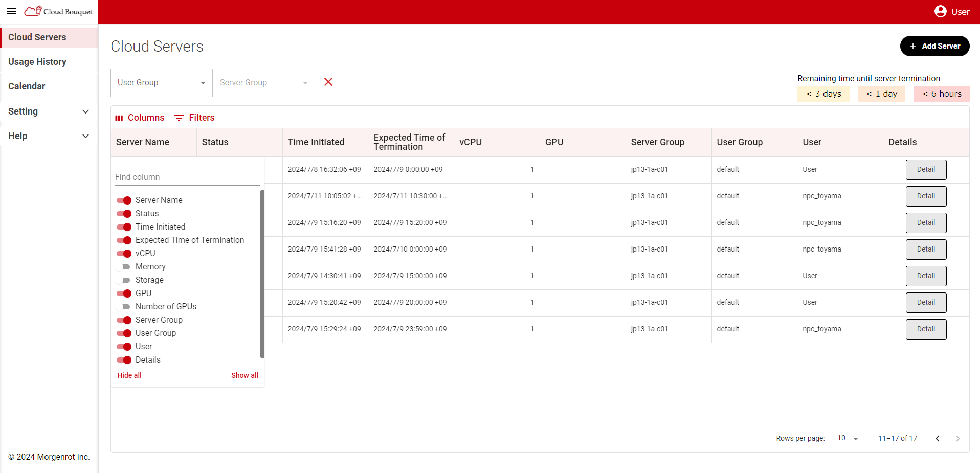Select the cell '2024/7/9 23:59:00 +09'
Image resolution: width=980 pixels, height=473 pixels.
tap(411, 329)
